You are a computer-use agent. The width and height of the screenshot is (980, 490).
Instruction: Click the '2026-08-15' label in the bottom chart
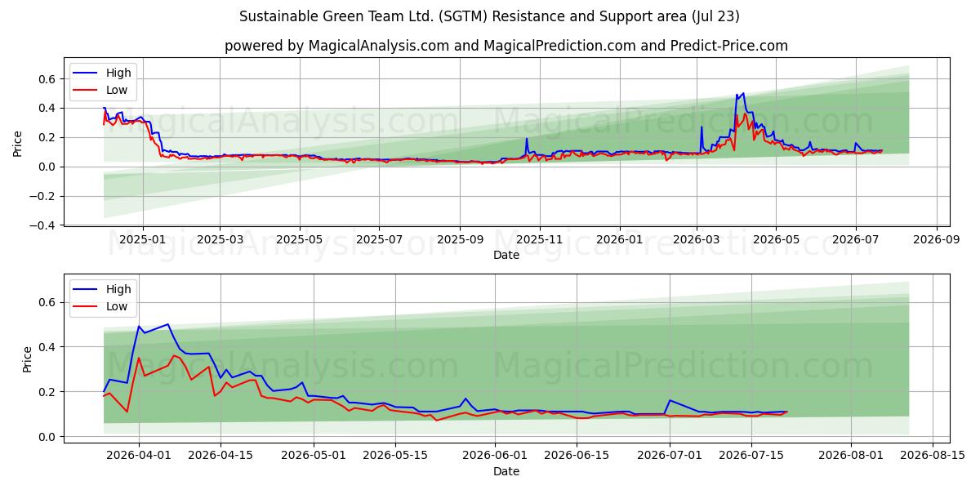coord(933,456)
